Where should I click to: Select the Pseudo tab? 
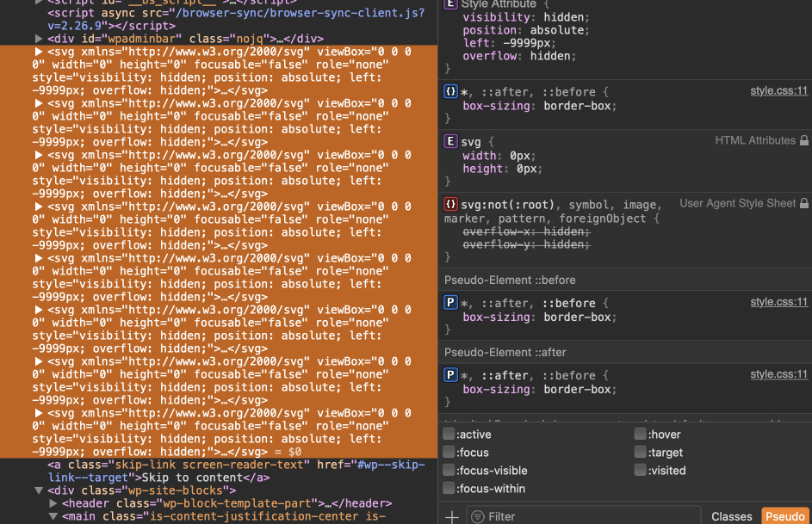point(784,516)
